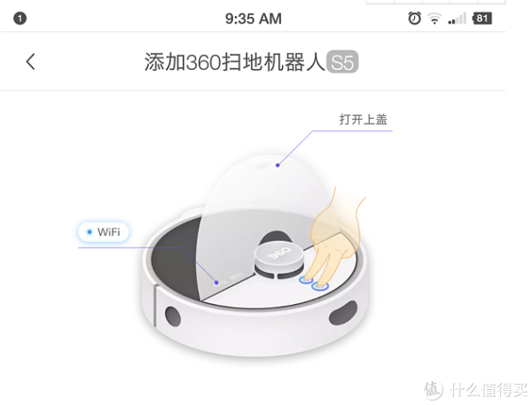The width and height of the screenshot is (532, 405).
Task: Tap the notification badge with number 1
Action: click(20, 19)
